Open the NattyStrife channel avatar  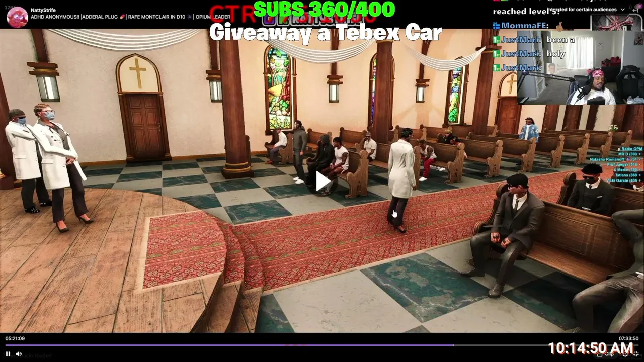17,17
